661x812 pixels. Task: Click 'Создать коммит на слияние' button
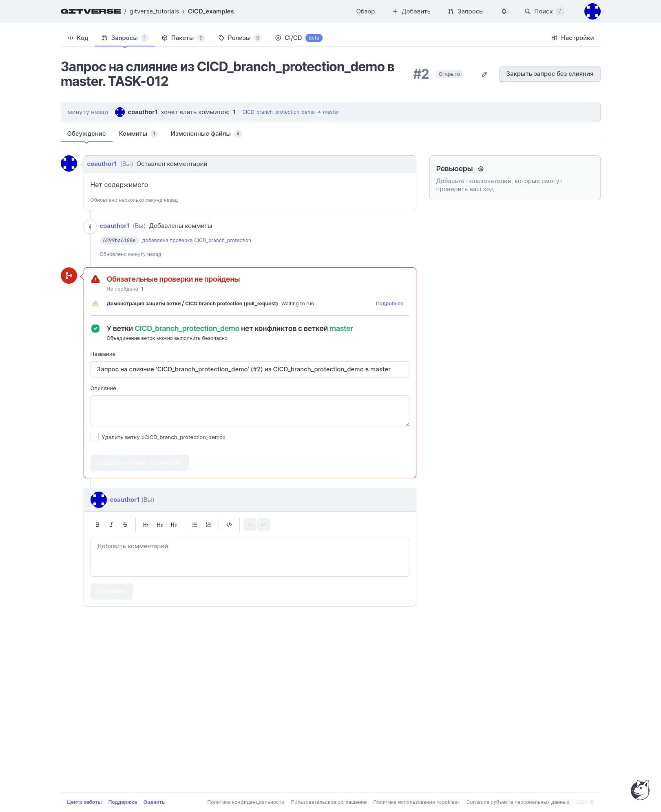[140, 463]
